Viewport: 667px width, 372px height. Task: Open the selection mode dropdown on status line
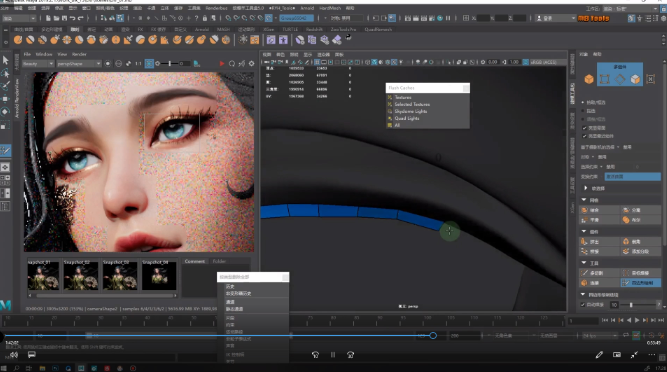click(x=19, y=18)
